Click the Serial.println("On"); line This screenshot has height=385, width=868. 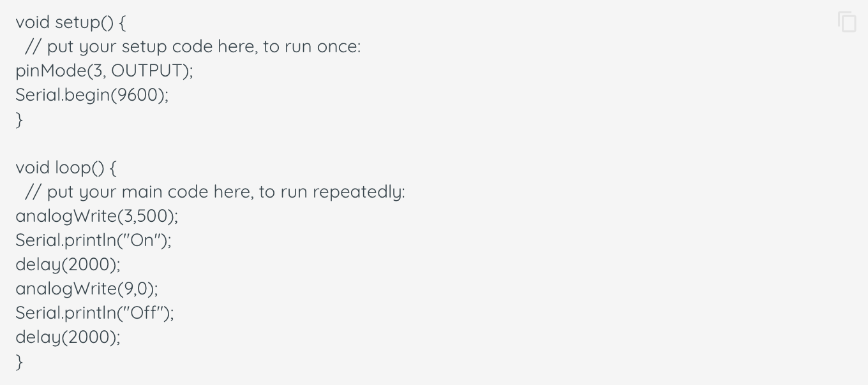click(94, 240)
